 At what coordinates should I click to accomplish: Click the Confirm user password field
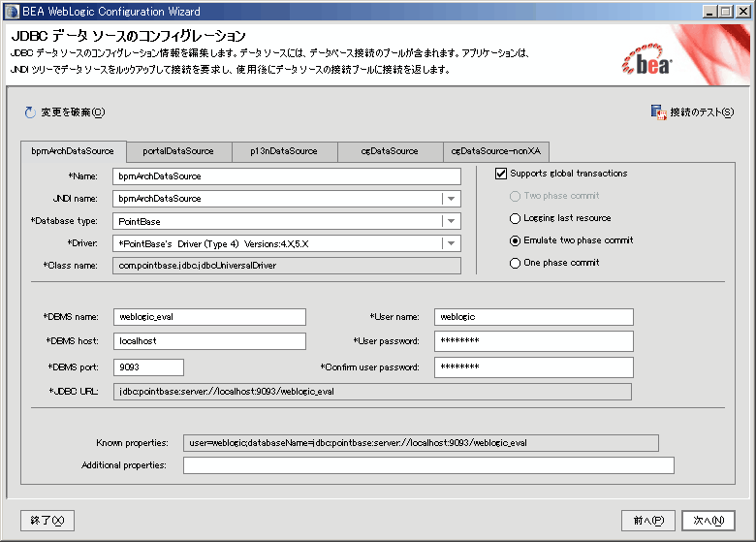coord(533,367)
